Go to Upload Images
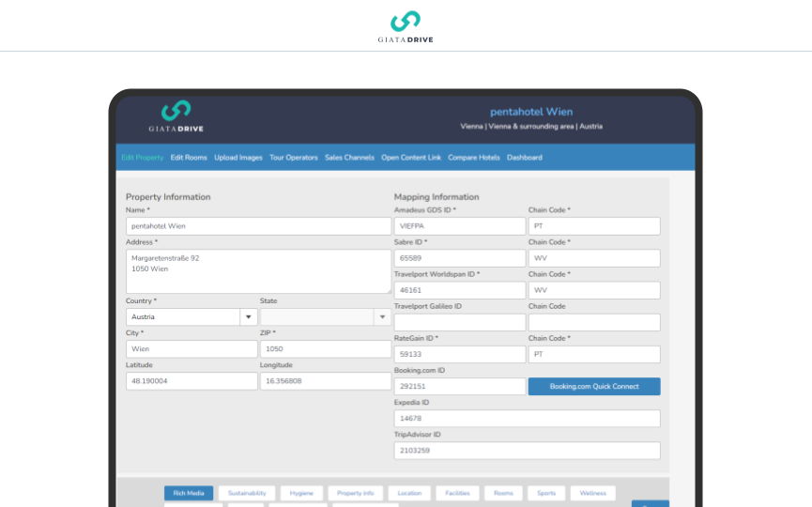 tap(238, 158)
